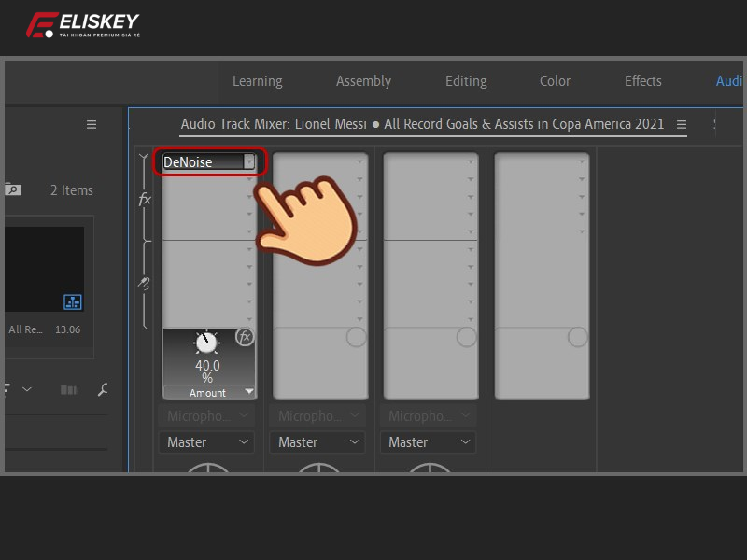The height and width of the screenshot is (560, 747).
Task: Open the Amount parameter dropdown
Action: [x=248, y=392]
